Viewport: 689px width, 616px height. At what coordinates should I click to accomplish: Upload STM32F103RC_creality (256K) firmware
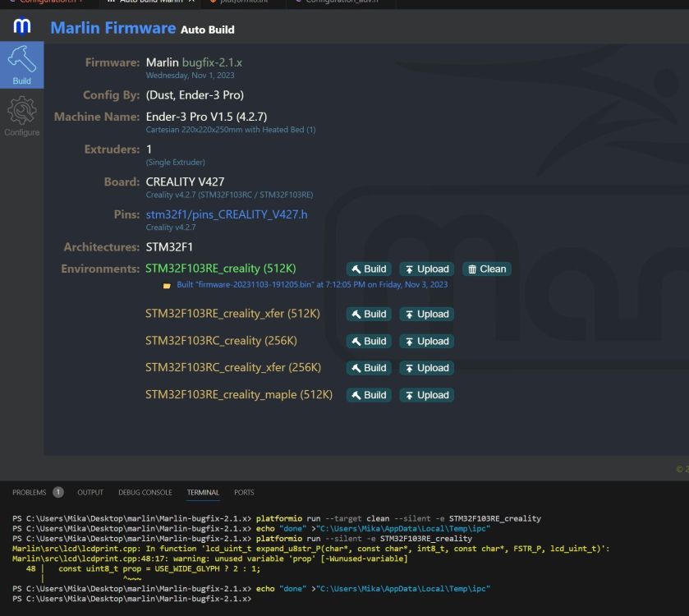click(427, 342)
